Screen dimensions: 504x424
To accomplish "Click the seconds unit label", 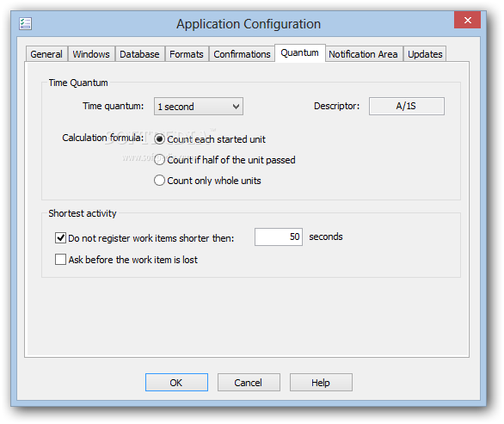I will pos(326,237).
